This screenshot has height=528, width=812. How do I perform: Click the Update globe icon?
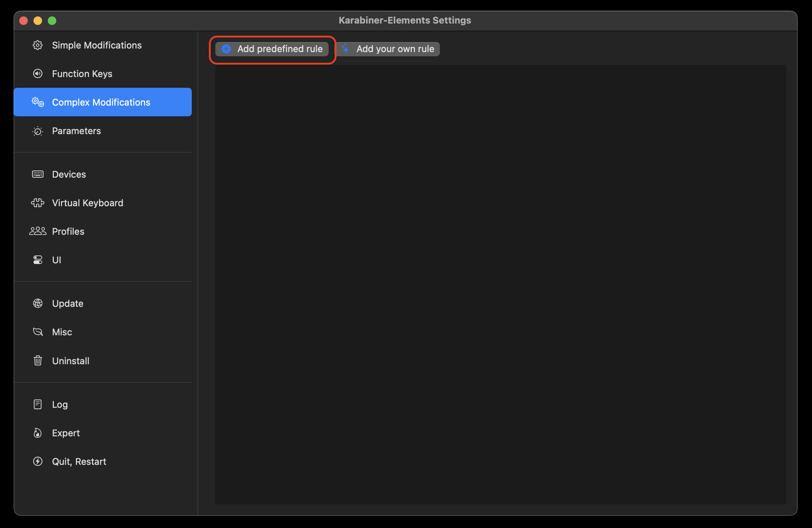tap(38, 303)
